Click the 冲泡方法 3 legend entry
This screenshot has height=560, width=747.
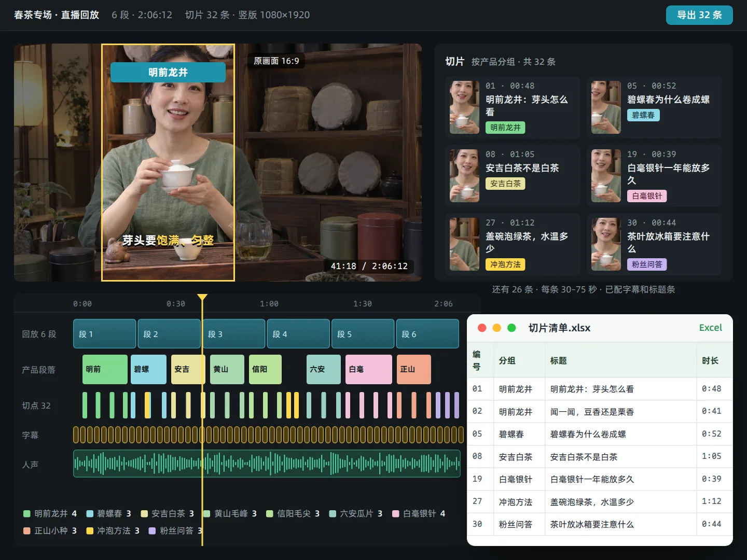[x=113, y=530]
